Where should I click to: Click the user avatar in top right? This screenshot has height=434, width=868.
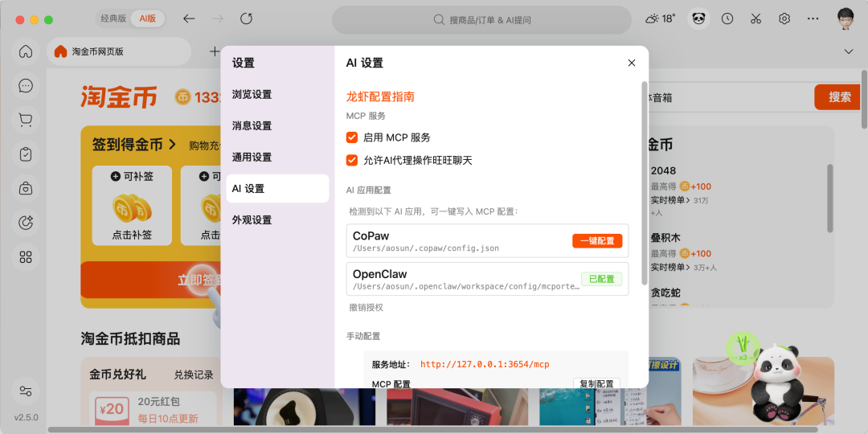[845, 18]
